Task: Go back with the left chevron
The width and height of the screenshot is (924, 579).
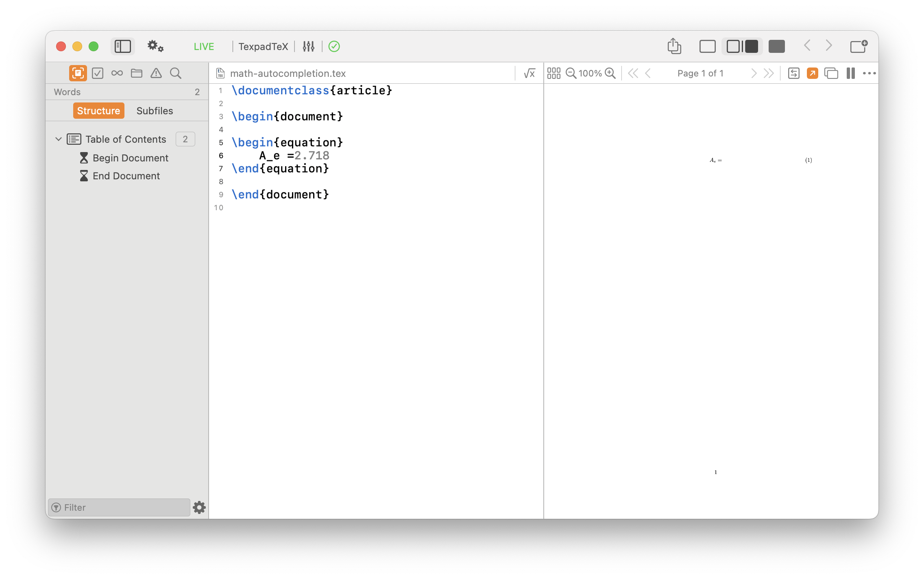Action: tap(808, 46)
